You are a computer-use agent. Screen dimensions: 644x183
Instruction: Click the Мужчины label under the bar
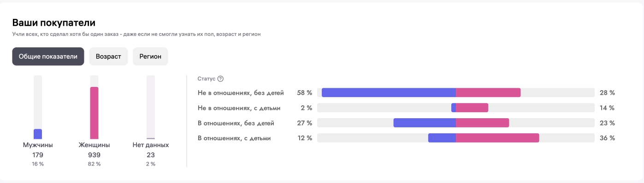tap(38, 145)
